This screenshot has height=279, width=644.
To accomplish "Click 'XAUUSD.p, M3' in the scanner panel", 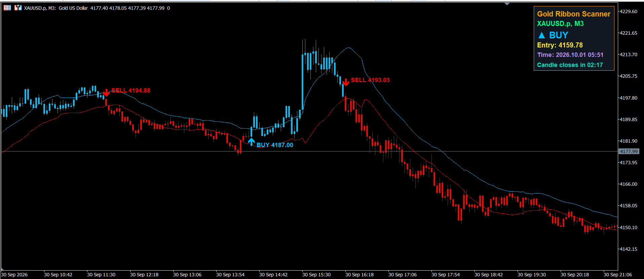I will 560,24.
